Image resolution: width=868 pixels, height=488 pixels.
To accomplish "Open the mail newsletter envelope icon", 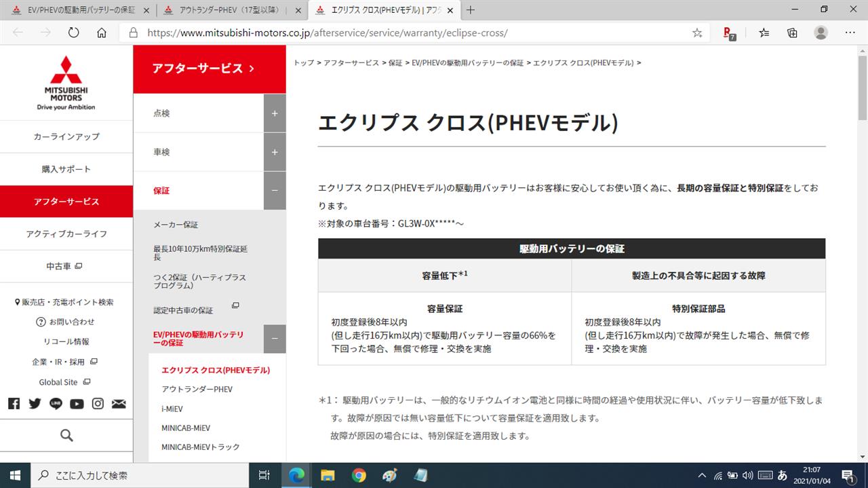I will tap(119, 404).
